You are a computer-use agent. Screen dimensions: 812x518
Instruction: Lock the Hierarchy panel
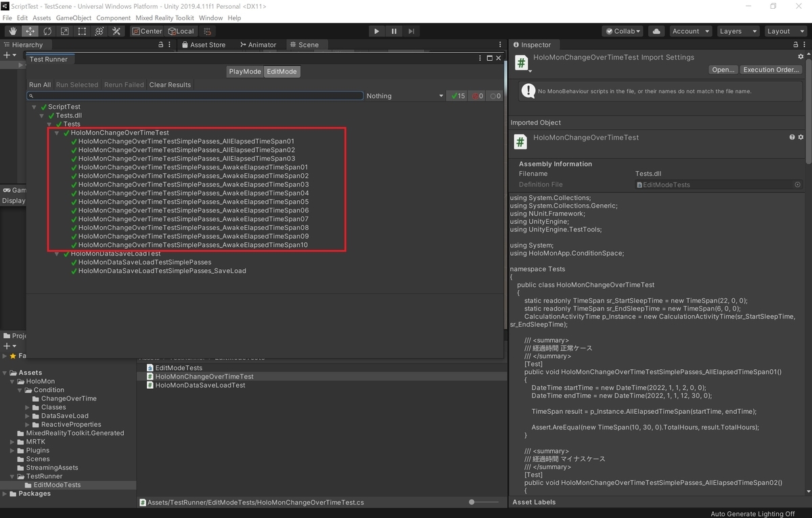pos(160,45)
